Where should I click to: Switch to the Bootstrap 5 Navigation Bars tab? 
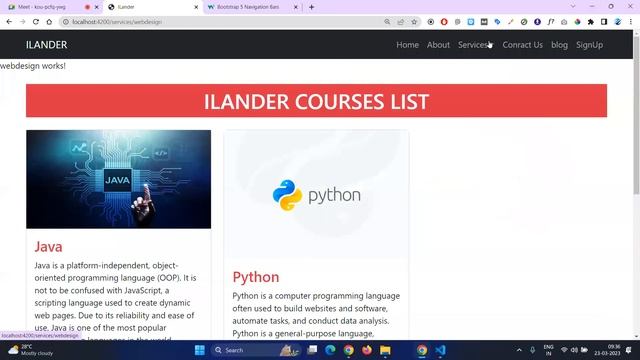(248, 7)
